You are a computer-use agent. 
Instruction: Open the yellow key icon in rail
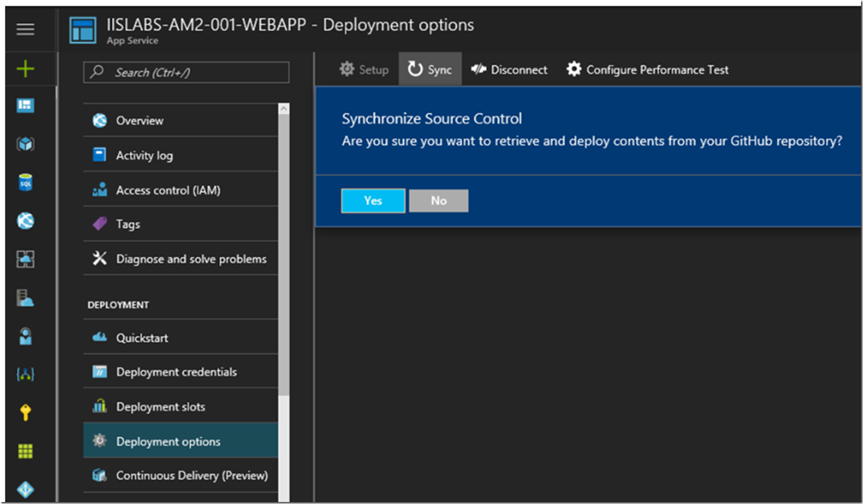point(25,413)
